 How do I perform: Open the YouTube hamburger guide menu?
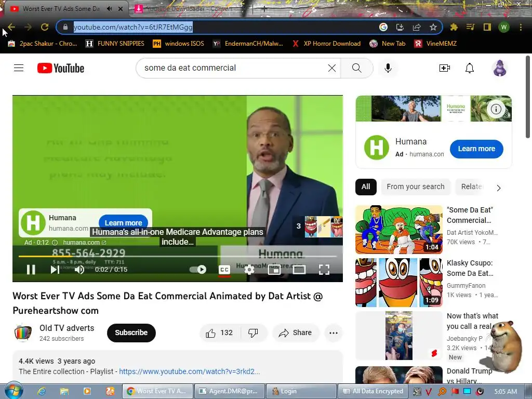(19, 68)
